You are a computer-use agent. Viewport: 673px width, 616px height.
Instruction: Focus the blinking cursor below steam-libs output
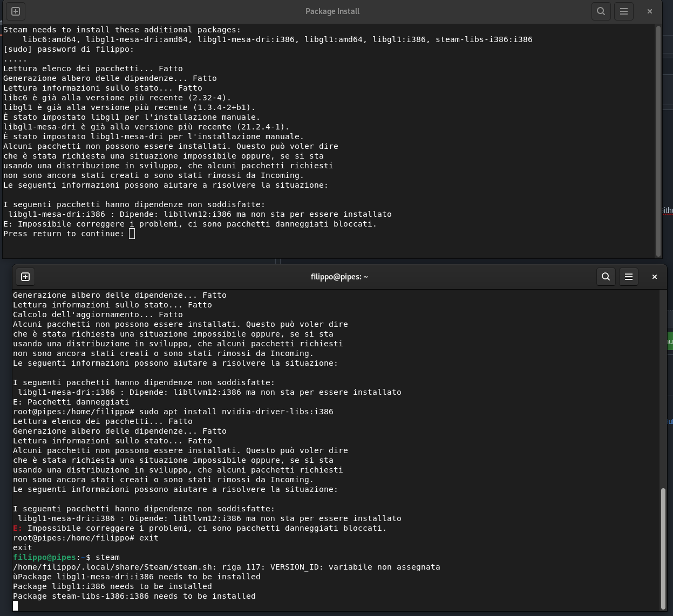click(15, 606)
